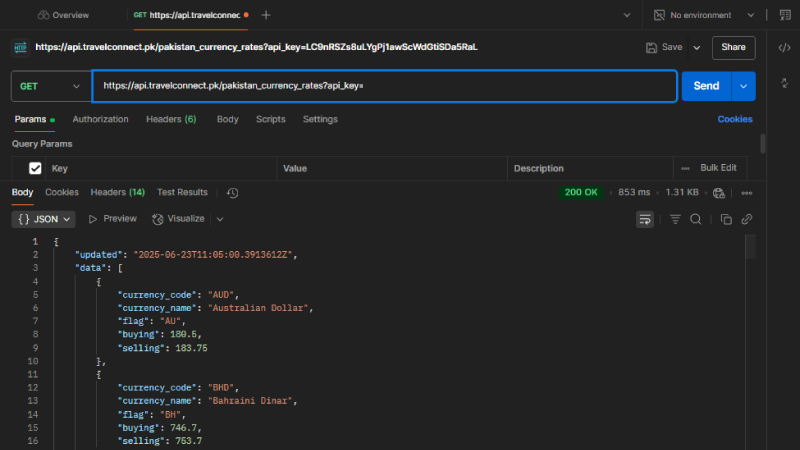Send the request
The width and height of the screenshot is (800, 450).
coord(706,86)
